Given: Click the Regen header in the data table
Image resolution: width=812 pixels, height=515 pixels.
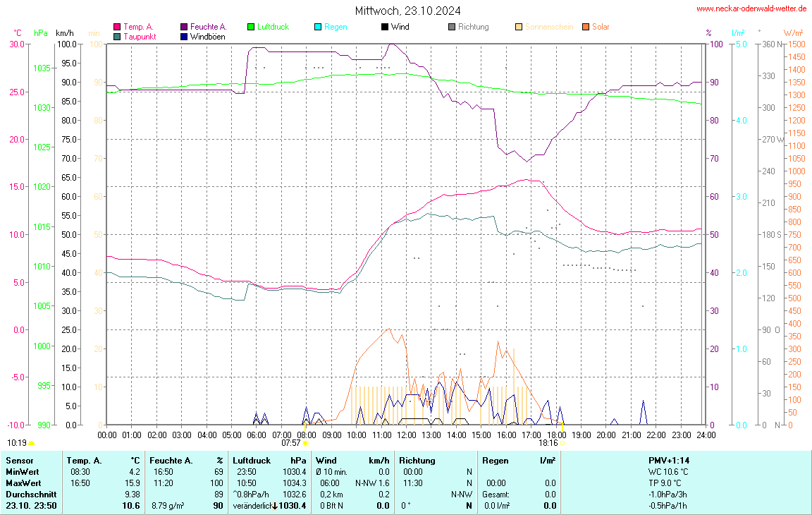Looking at the screenshot, I should [496, 460].
